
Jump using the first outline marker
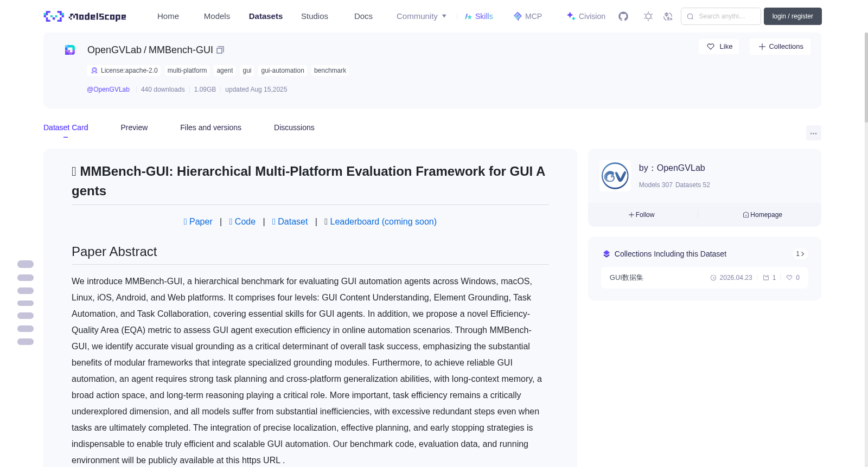(25, 264)
